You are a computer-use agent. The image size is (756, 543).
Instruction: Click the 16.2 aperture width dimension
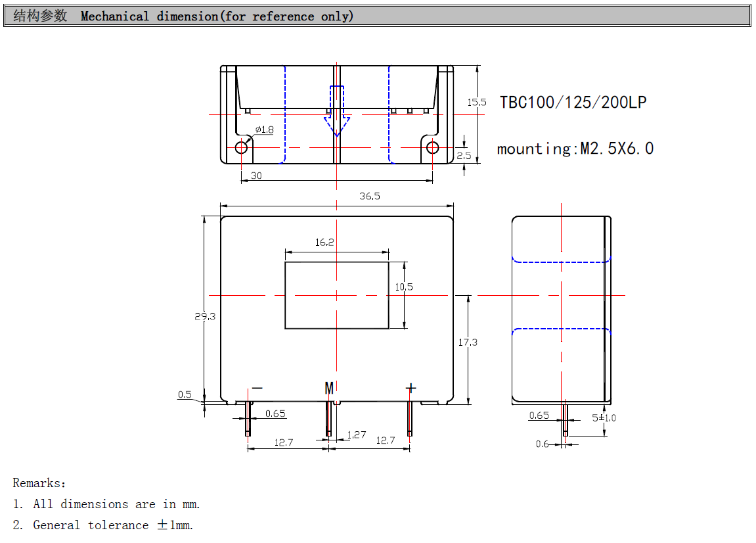click(324, 243)
